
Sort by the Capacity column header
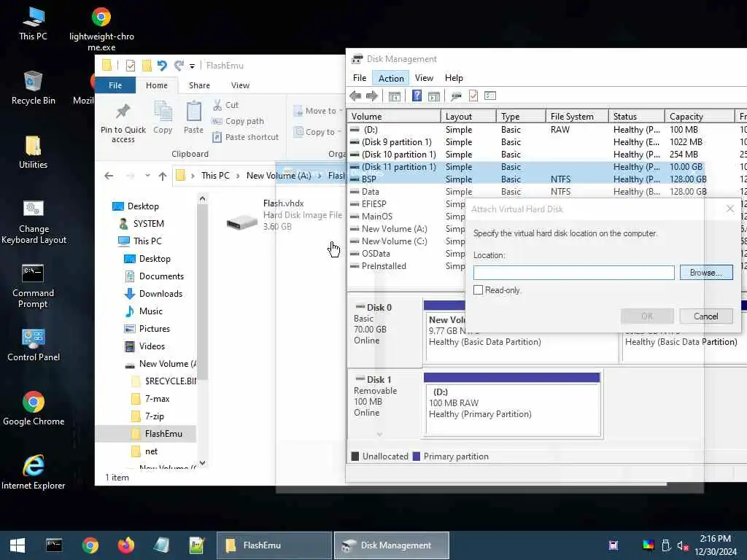tap(699, 116)
